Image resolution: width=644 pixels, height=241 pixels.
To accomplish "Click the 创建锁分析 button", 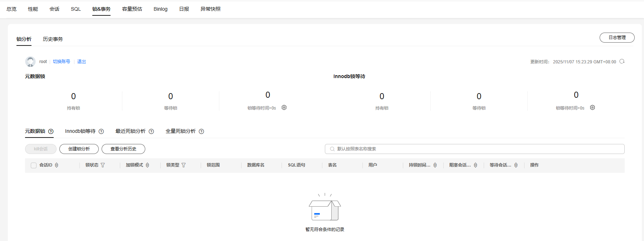I will click(x=79, y=149).
